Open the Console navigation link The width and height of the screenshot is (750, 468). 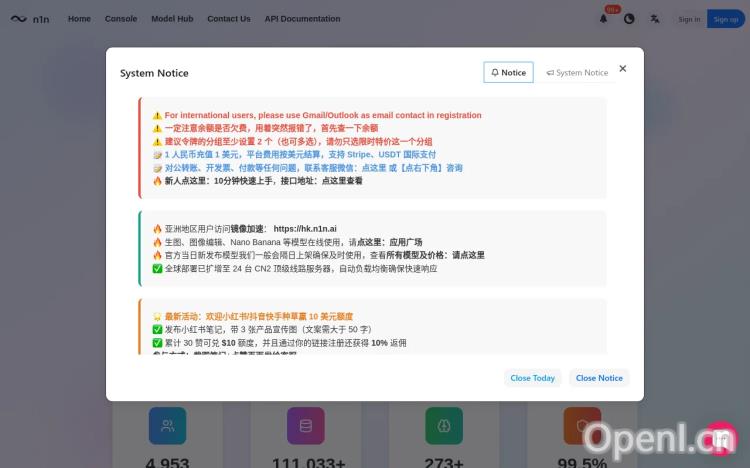121,19
